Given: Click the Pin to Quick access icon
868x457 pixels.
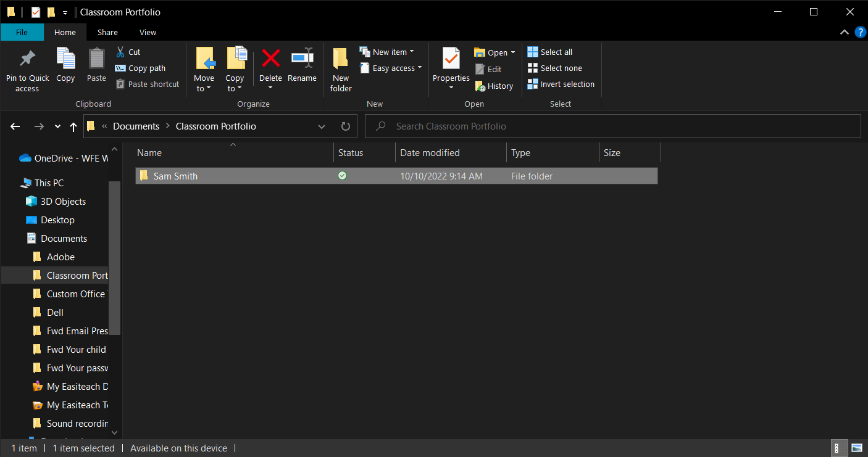Looking at the screenshot, I should [x=27, y=59].
